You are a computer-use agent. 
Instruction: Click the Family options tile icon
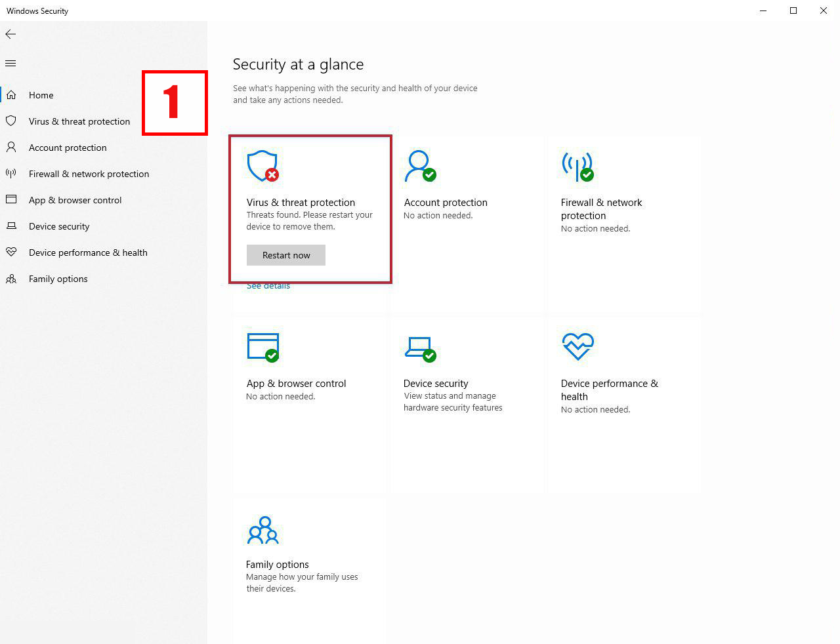click(x=263, y=530)
